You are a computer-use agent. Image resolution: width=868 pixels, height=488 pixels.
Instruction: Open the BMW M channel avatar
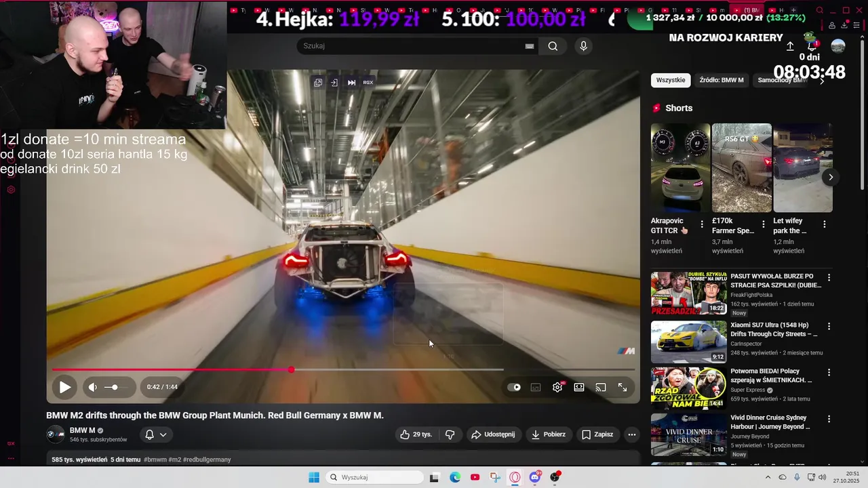click(55, 434)
